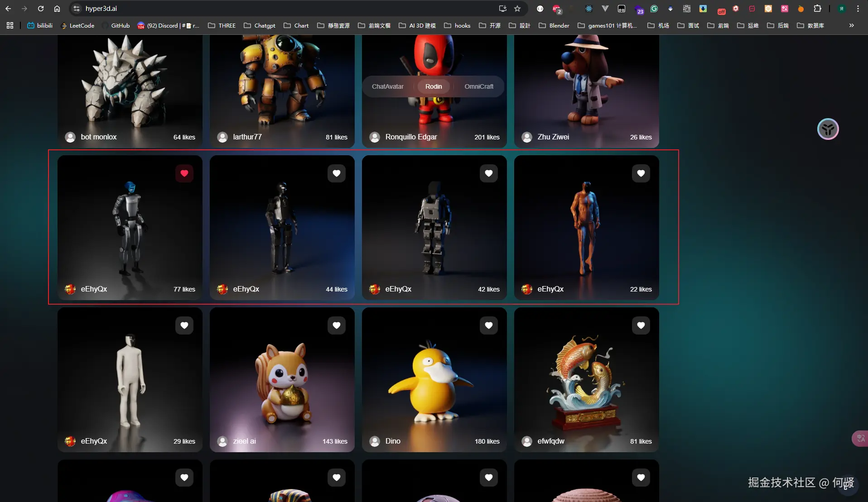The image size is (868, 502).
Task: Click the pink translate widget at right edge
Action: [860, 438]
